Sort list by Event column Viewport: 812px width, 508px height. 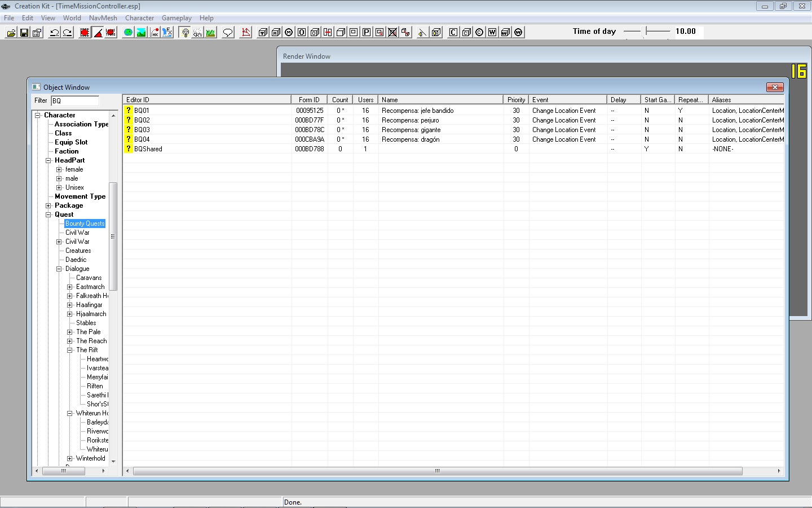pyautogui.click(x=568, y=100)
